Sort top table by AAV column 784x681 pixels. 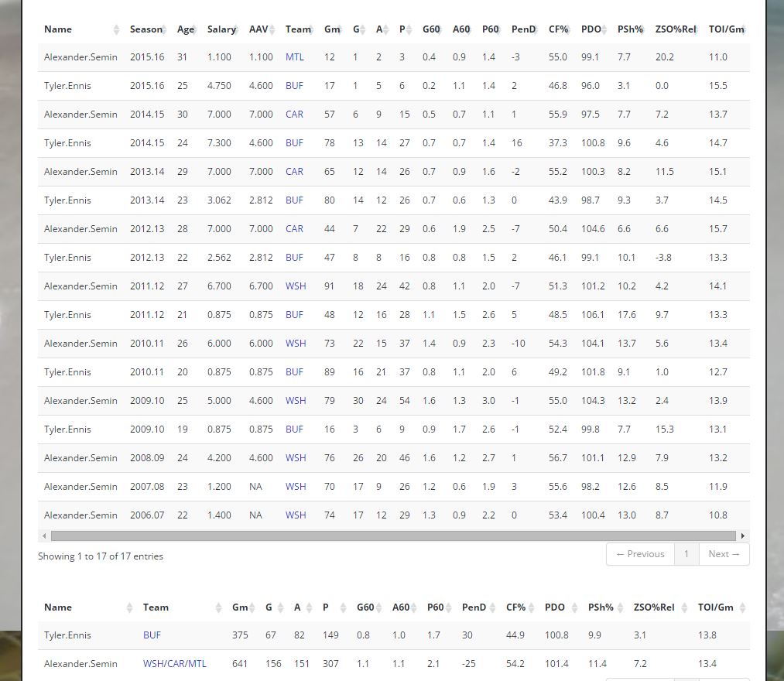[x=261, y=29]
